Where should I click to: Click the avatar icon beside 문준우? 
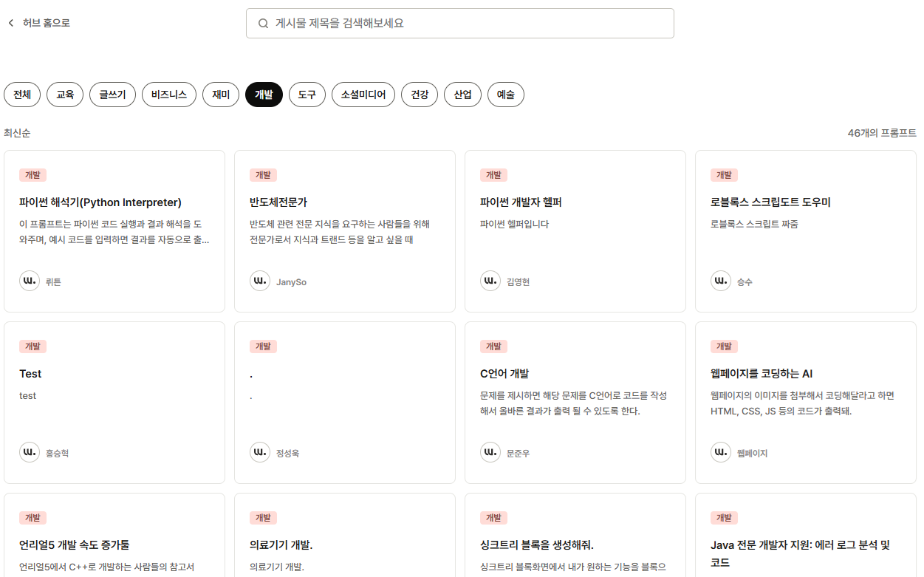pyautogui.click(x=490, y=452)
